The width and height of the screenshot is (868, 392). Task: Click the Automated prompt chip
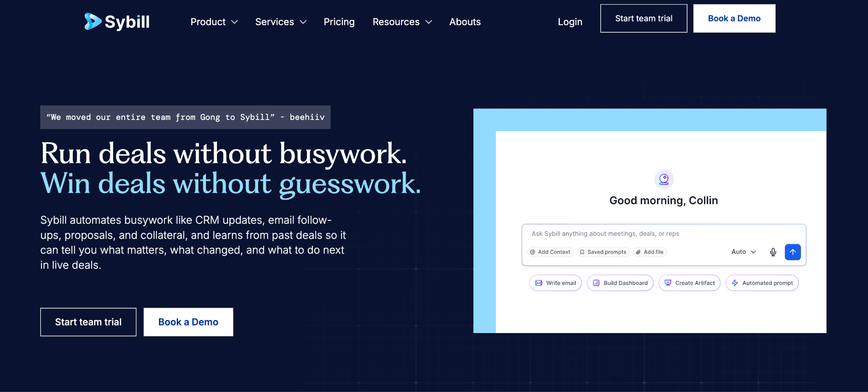762,283
